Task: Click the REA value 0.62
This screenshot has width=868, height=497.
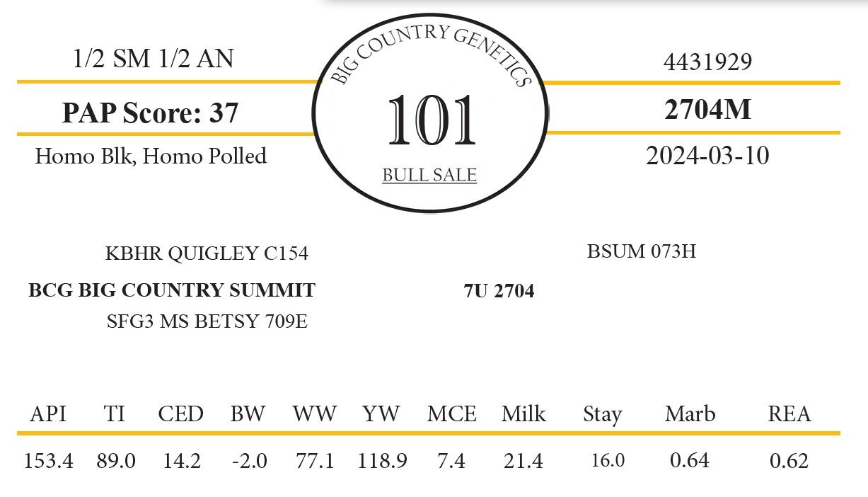Action: 789,461
